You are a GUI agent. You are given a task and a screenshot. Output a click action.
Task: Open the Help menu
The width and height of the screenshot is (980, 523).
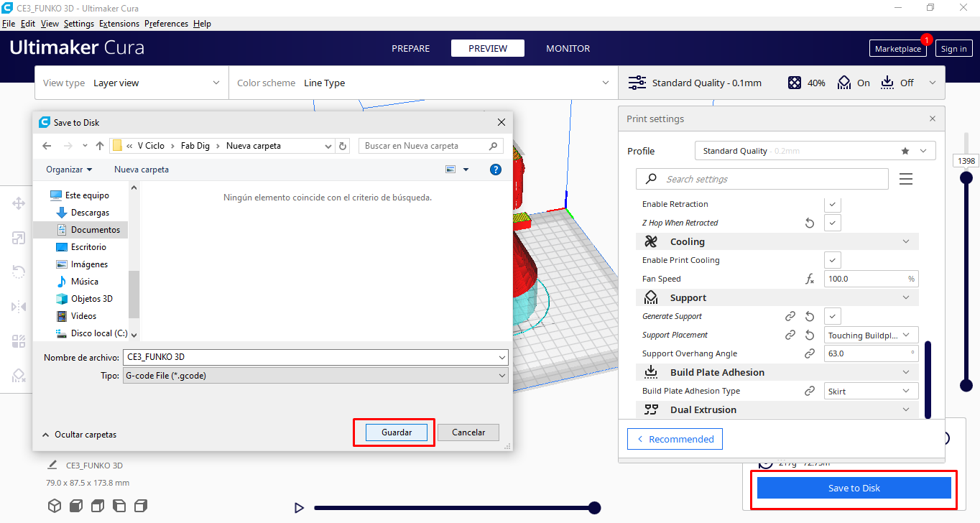coord(203,24)
